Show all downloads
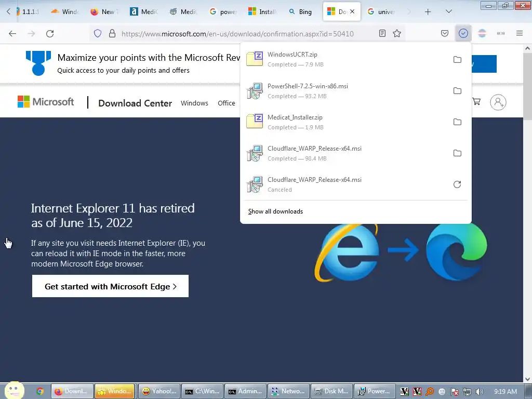532x399 pixels. click(x=275, y=211)
